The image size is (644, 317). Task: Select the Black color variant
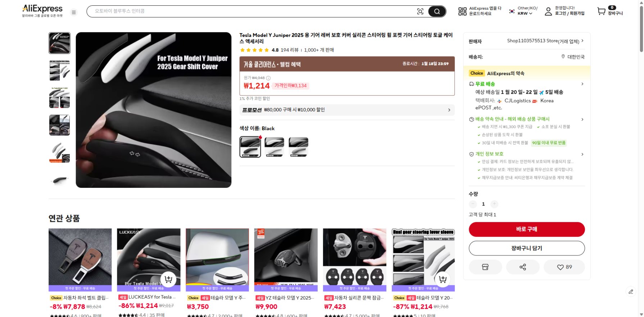pyautogui.click(x=250, y=147)
